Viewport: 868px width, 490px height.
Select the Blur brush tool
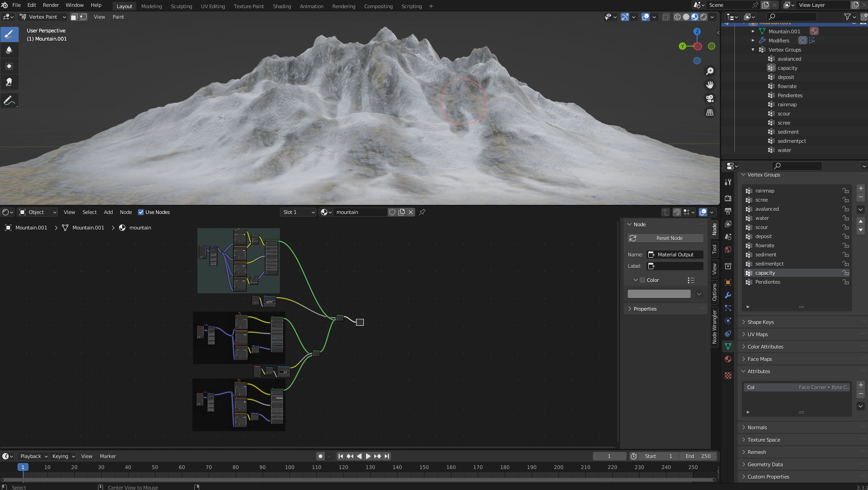[10, 50]
